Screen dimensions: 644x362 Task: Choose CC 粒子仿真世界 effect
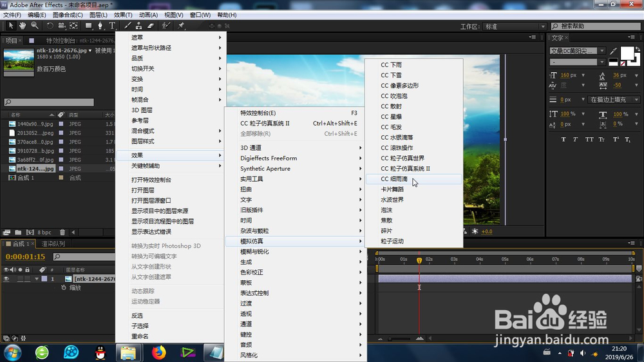pos(413,158)
